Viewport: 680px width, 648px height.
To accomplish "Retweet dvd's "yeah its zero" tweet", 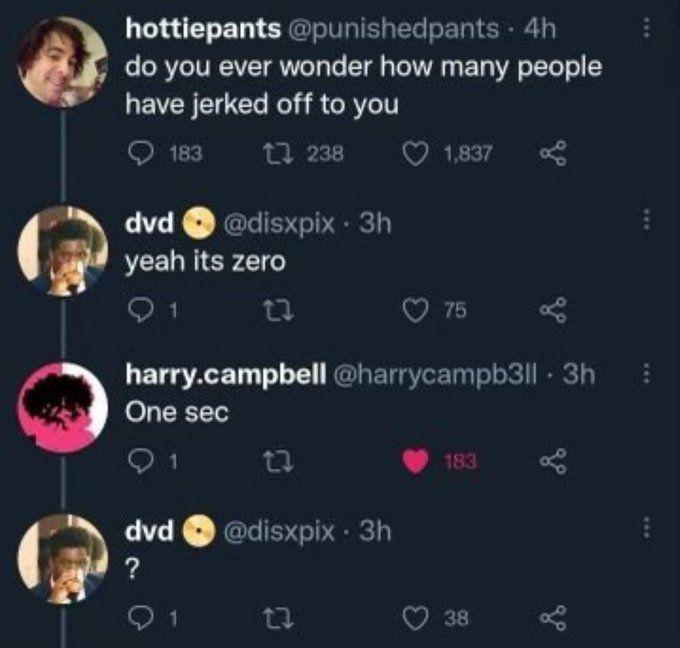I will pyautogui.click(x=278, y=310).
